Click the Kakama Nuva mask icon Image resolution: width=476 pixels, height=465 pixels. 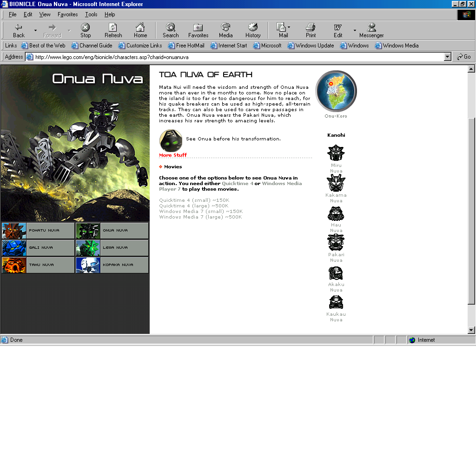[336, 183]
